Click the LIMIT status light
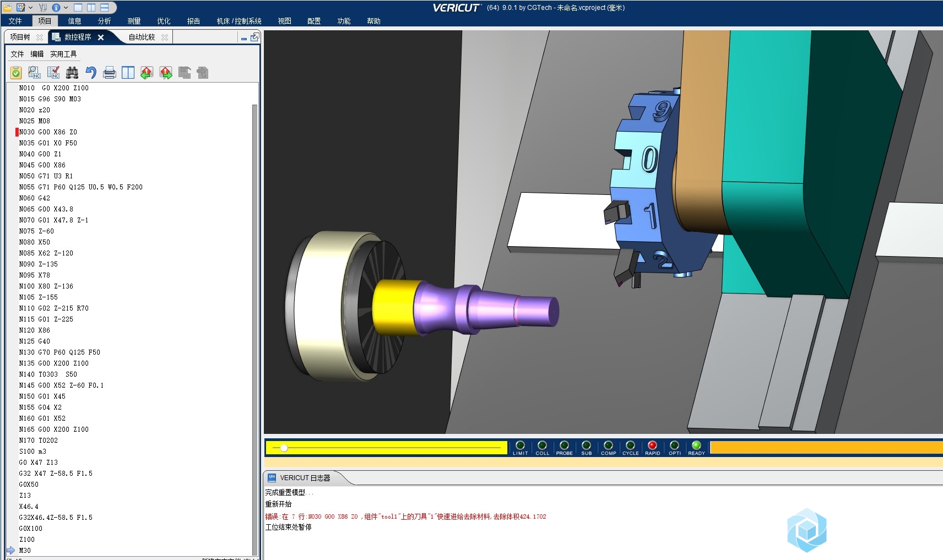943x560 pixels. (520, 445)
